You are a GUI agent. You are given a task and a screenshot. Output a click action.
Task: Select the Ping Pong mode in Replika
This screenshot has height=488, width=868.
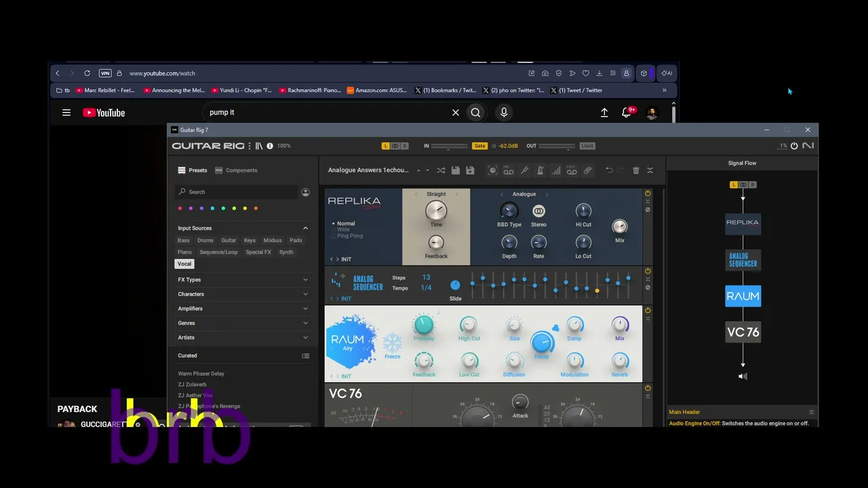pyautogui.click(x=350, y=236)
